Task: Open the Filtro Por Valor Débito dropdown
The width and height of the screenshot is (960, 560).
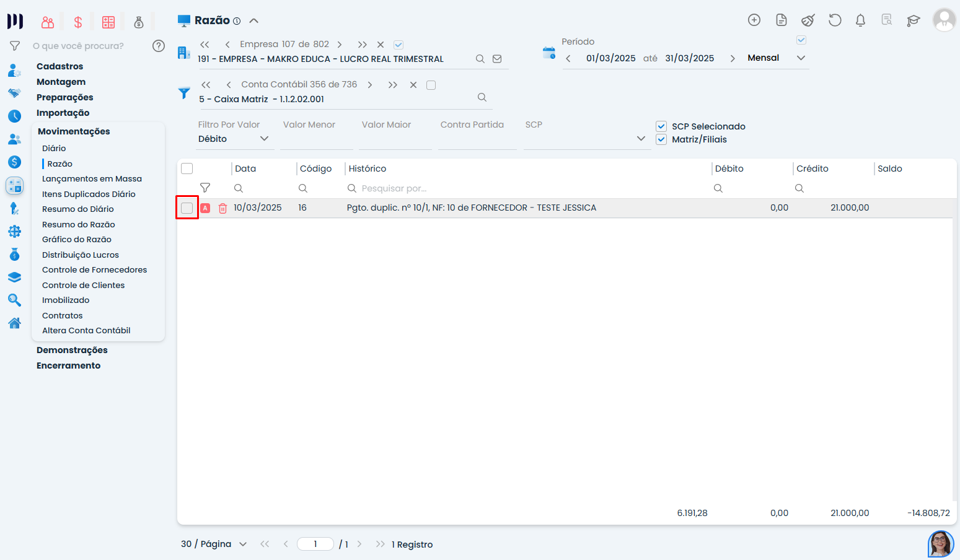Action: click(235, 139)
